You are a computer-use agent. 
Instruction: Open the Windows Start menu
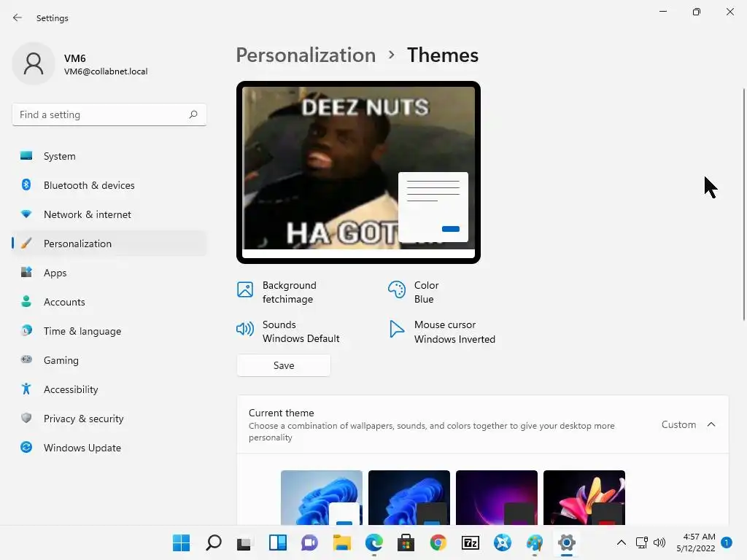coord(181,542)
